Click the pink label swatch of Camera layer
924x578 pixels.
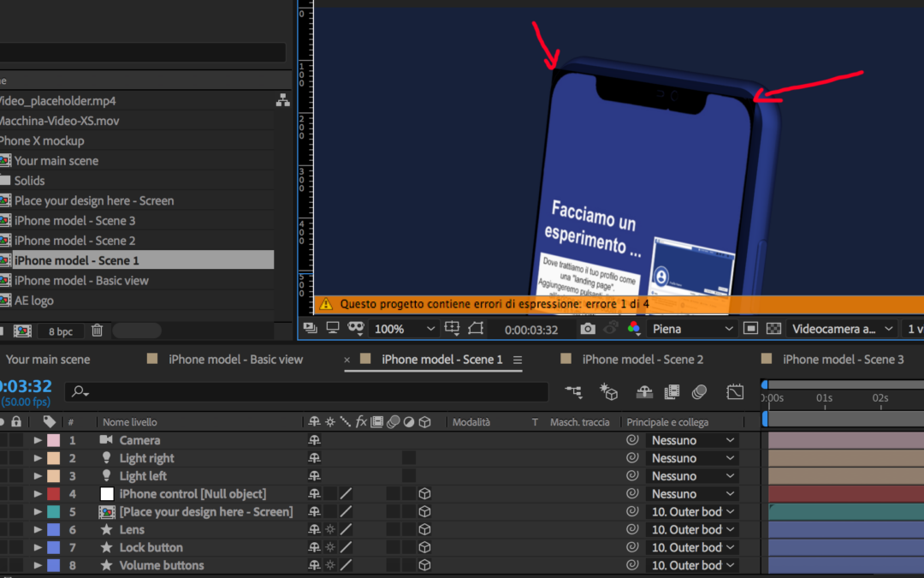tap(54, 440)
